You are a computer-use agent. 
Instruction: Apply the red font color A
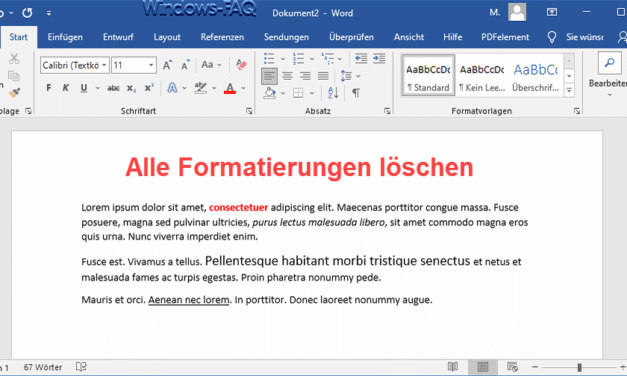pos(230,88)
